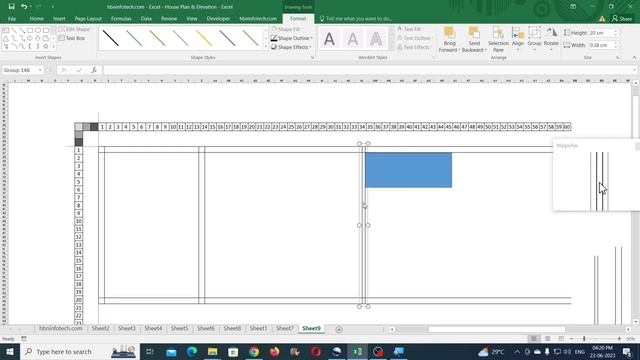Increase shape Height with spinner
Viewport: 640px width, 360px height.
click(616, 31)
